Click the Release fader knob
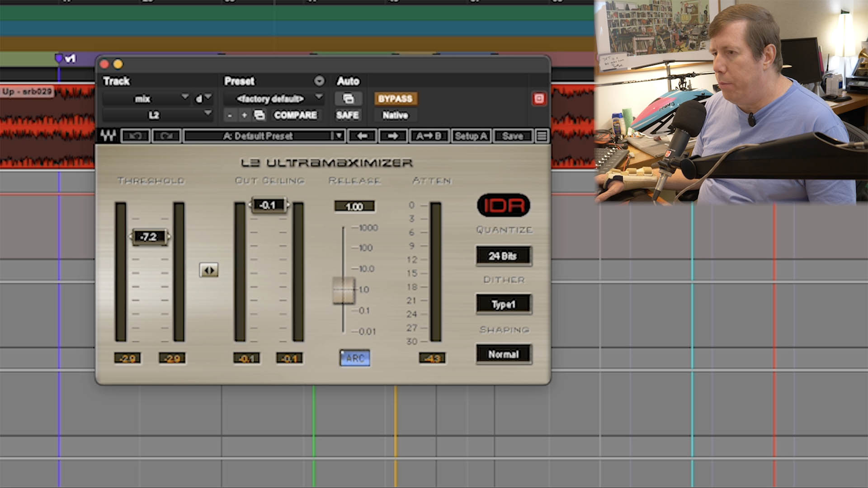The image size is (868, 488). click(x=344, y=290)
